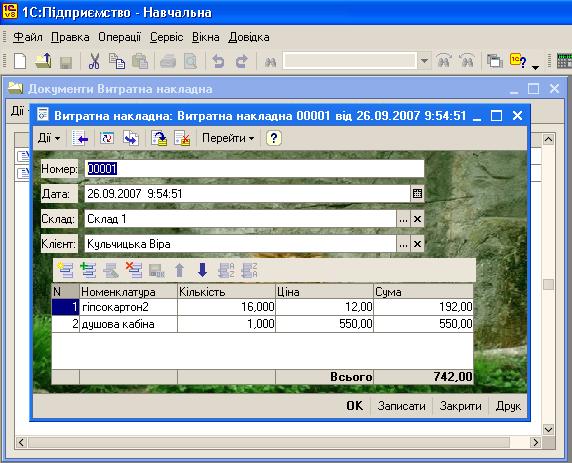Viewport: 572px width, 463px height.
Task: Click the 550,00 price cell
Action: tap(324, 324)
